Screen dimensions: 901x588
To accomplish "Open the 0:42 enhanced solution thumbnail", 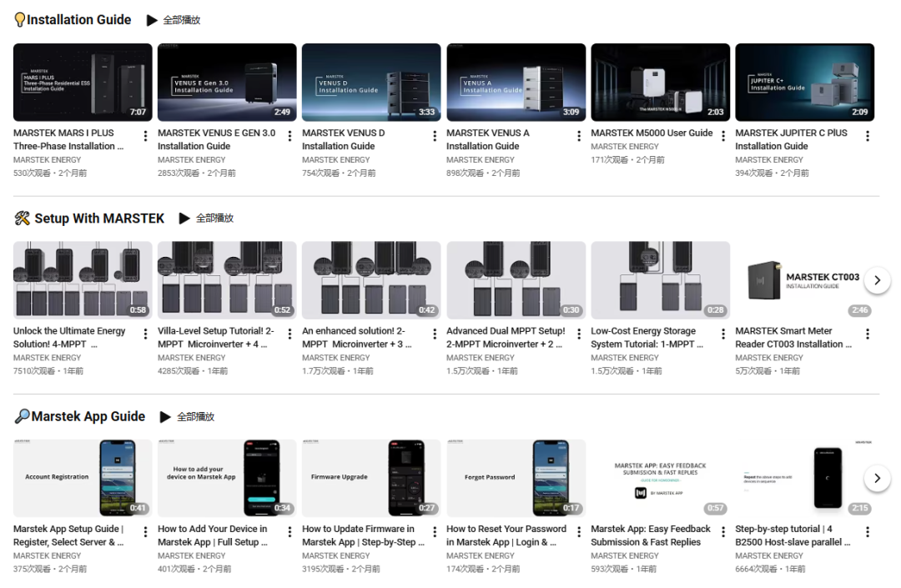I will 371,280.
